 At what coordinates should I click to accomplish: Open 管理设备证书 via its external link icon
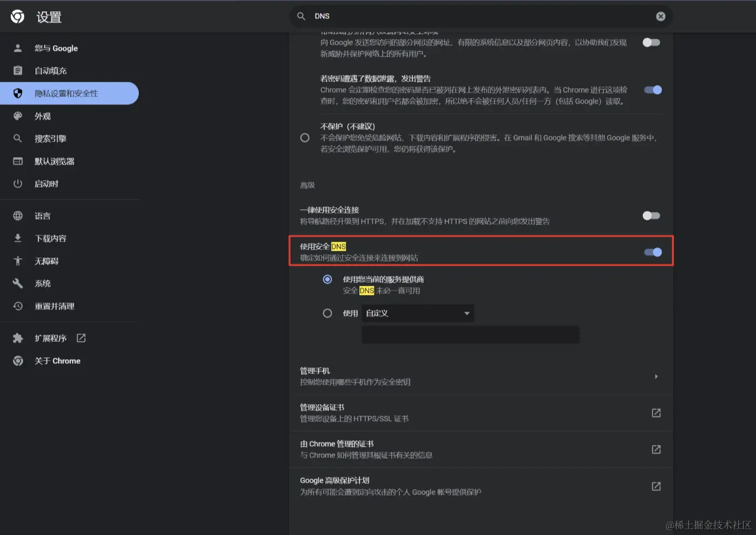[656, 413]
